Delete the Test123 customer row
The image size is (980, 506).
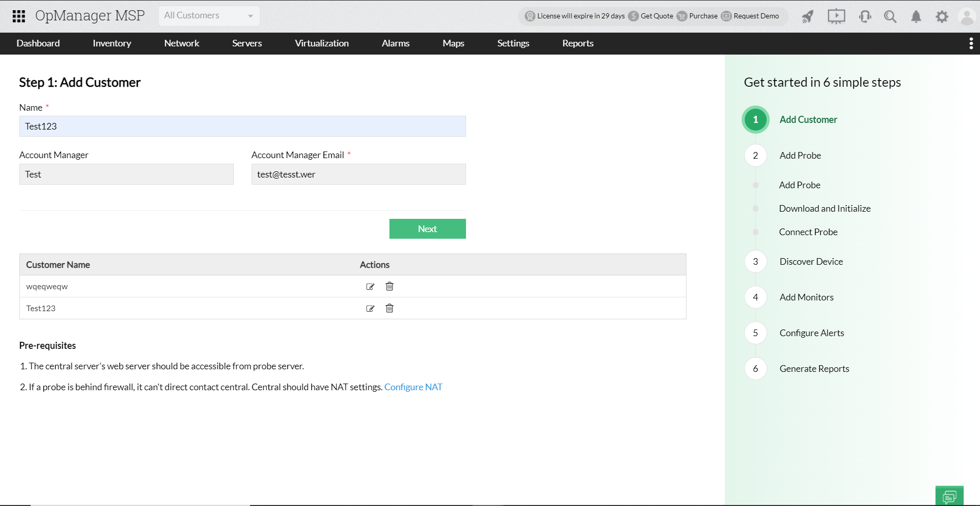[389, 308]
